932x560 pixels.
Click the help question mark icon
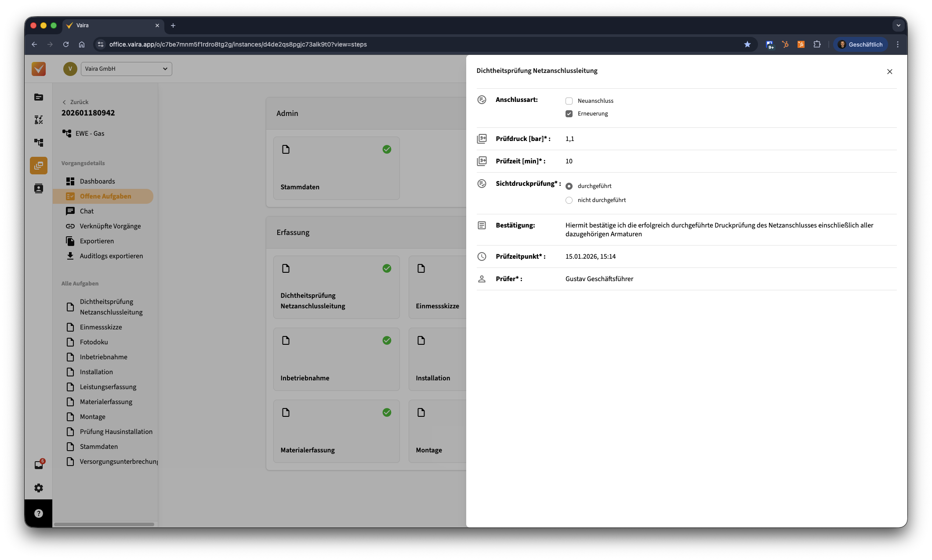[39, 513]
